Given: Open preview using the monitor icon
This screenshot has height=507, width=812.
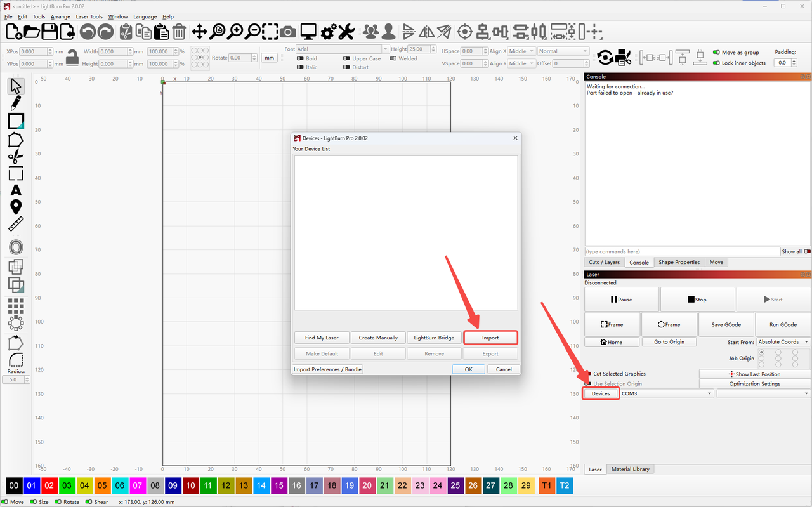Looking at the screenshot, I should tap(308, 31).
